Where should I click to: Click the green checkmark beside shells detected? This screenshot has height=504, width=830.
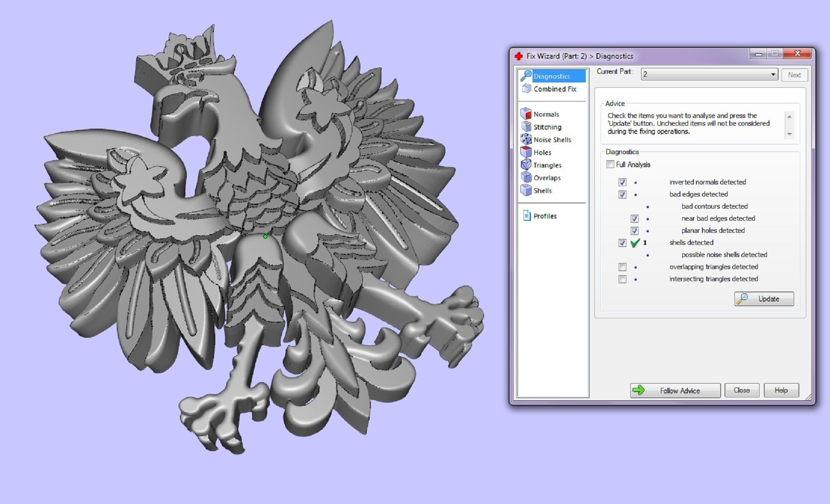[x=635, y=243]
